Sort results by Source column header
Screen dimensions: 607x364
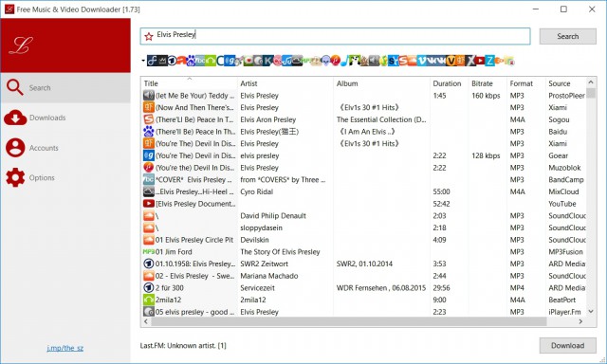(565, 83)
